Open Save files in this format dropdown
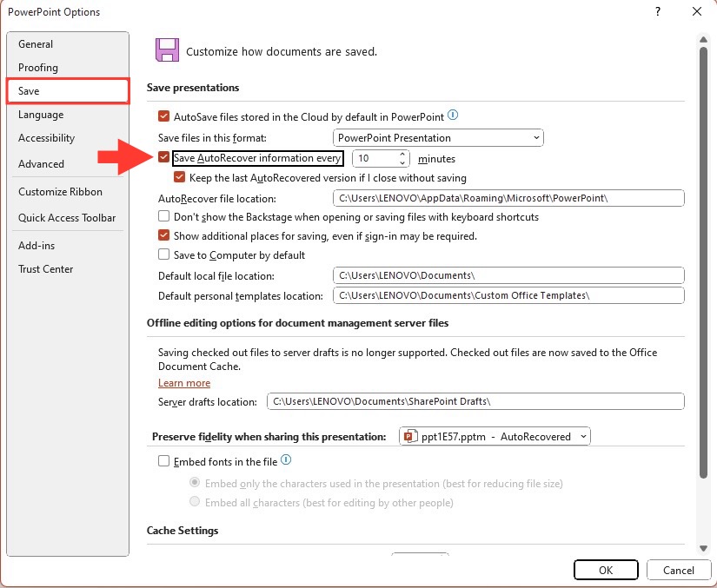717x588 pixels. [x=438, y=138]
